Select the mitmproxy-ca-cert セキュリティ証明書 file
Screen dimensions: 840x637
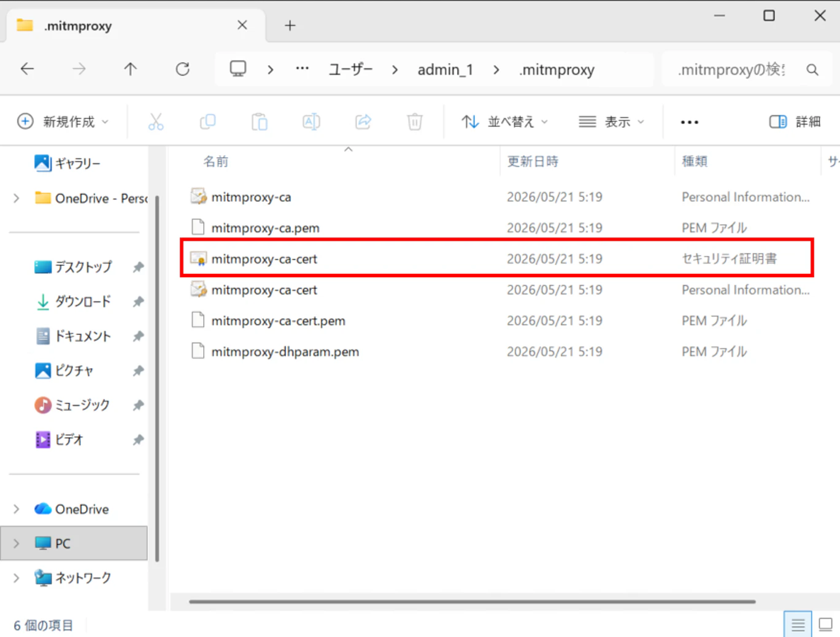pyautogui.click(x=498, y=258)
